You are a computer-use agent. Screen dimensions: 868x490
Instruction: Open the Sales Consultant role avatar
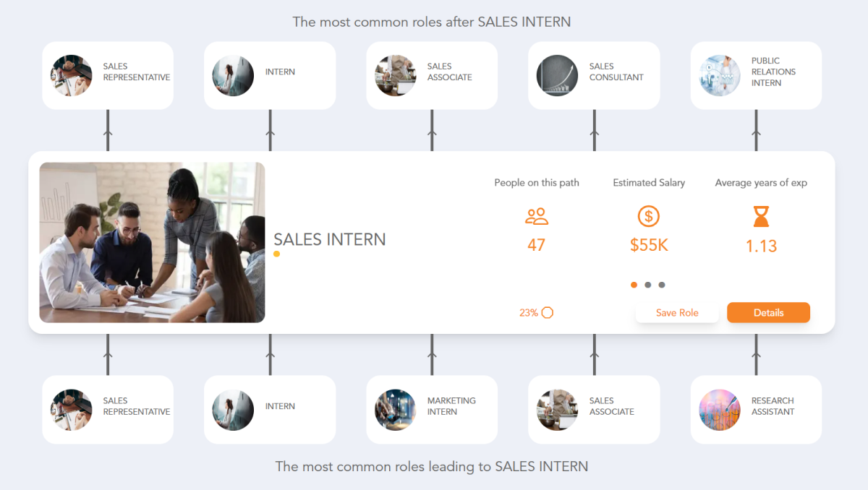557,75
